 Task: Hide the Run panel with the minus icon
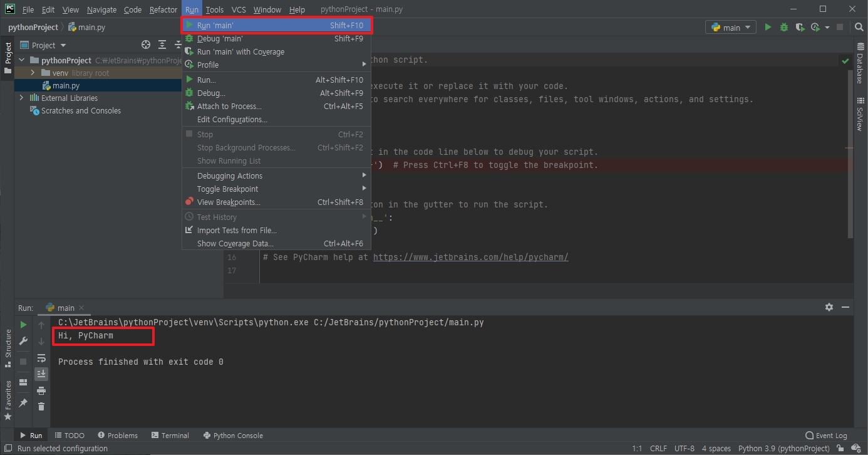tap(845, 307)
